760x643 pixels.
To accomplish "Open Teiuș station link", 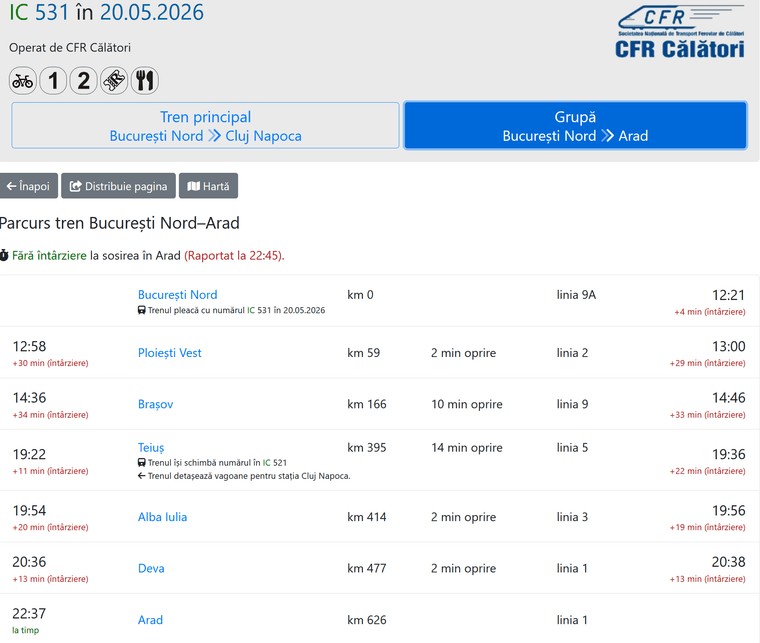I will click(151, 448).
